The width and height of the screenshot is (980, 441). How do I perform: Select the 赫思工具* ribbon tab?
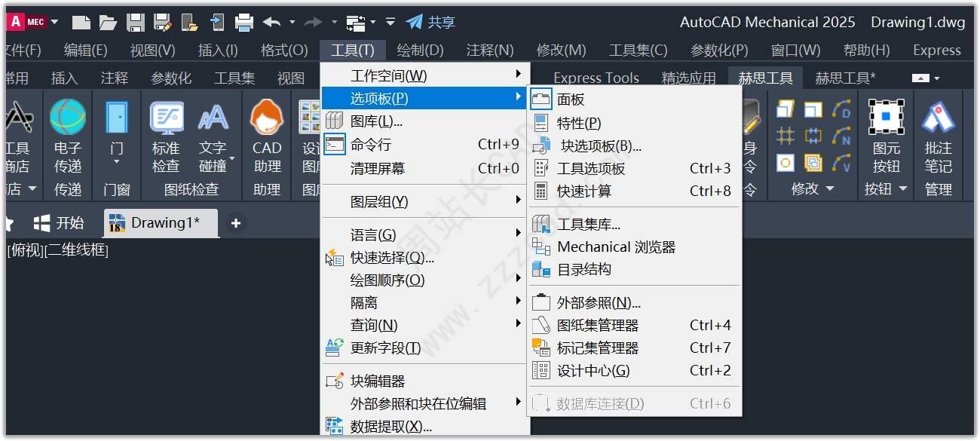coord(846,78)
